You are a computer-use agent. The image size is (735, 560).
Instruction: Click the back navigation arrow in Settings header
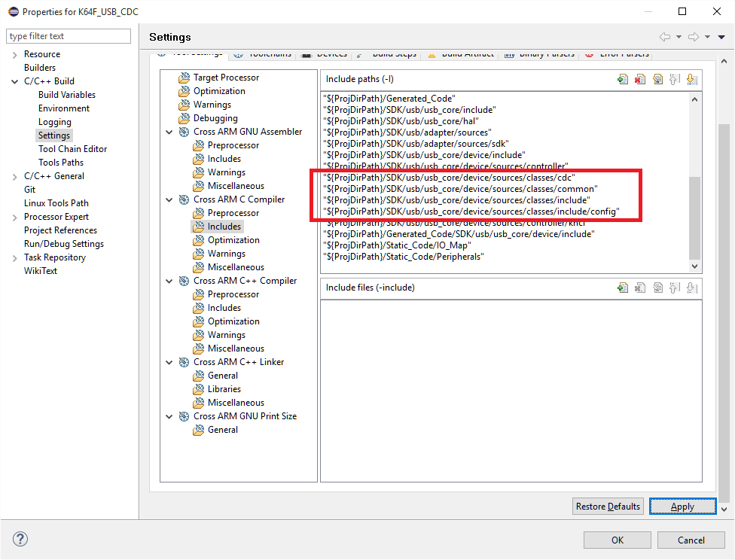pos(664,37)
